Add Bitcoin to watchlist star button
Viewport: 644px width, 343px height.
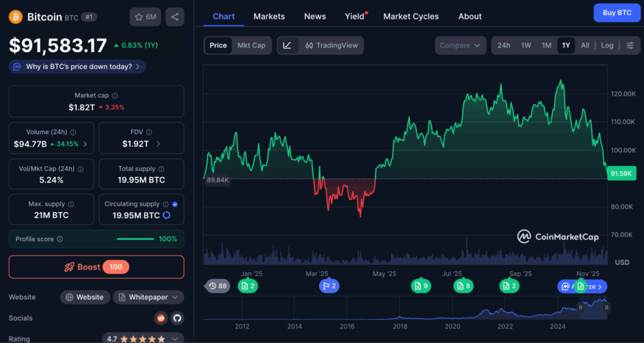click(x=145, y=17)
